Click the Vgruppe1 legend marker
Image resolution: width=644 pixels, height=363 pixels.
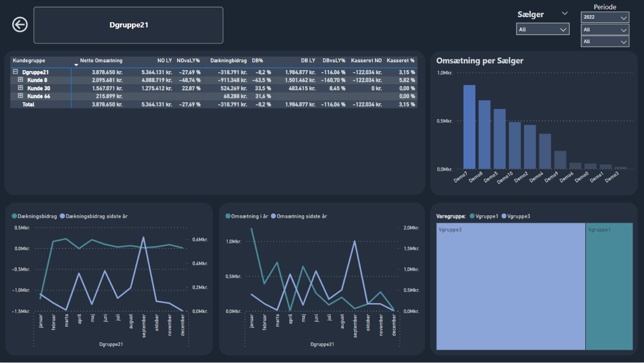pyautogui.click(x=472, y=216)
